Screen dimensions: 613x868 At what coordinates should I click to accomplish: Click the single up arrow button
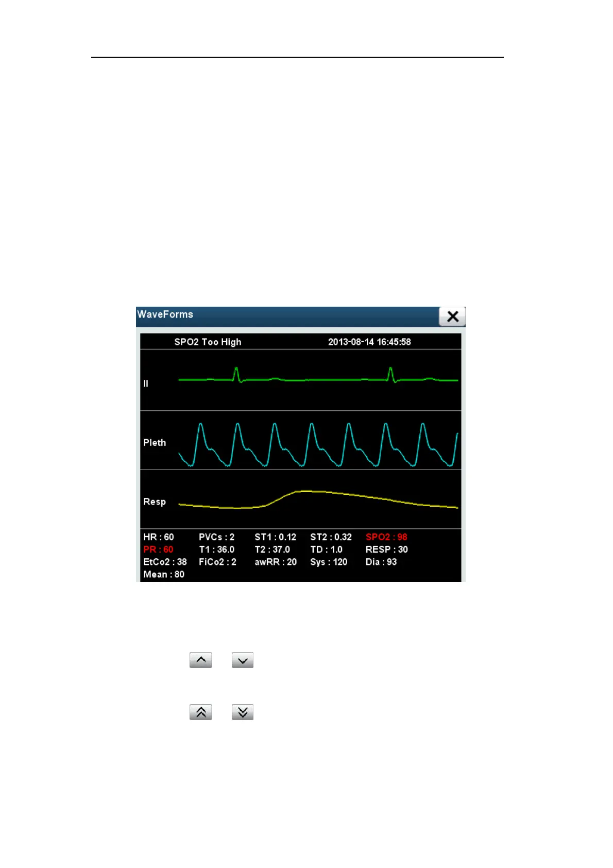tap(200, 660)
